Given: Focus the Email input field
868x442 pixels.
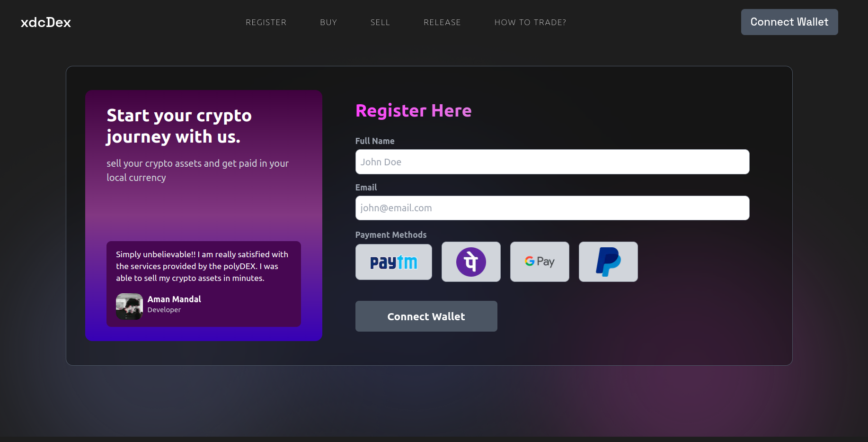Looking at the screenshot, I should tap(552, 208).
